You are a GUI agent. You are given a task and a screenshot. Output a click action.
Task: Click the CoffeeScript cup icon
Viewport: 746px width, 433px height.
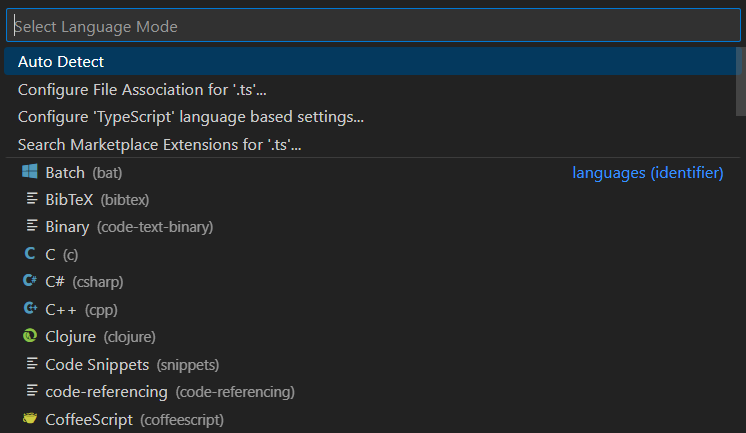[x=29, y=419]
